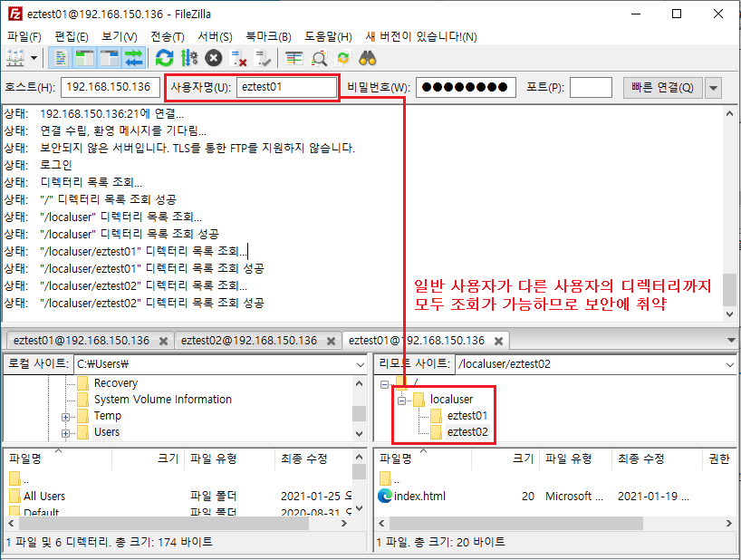Open tab list dropdown at right edge

point(731,340)
